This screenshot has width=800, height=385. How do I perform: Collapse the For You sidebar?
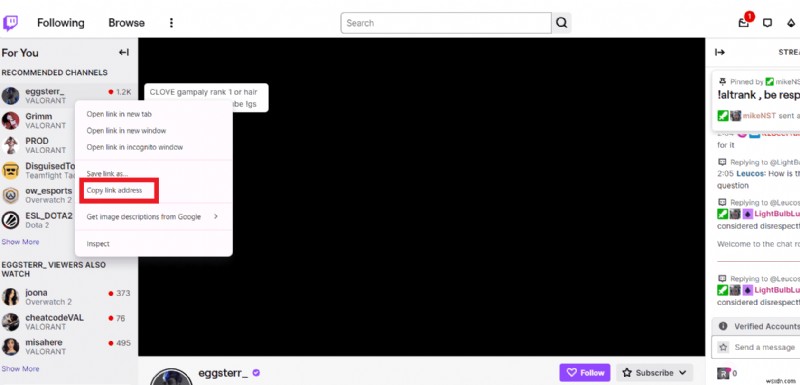[x=124, y=53]
